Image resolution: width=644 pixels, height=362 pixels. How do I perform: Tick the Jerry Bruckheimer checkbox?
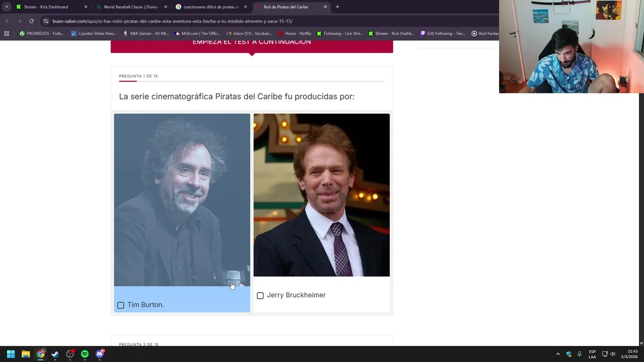[x=260, y=296]
